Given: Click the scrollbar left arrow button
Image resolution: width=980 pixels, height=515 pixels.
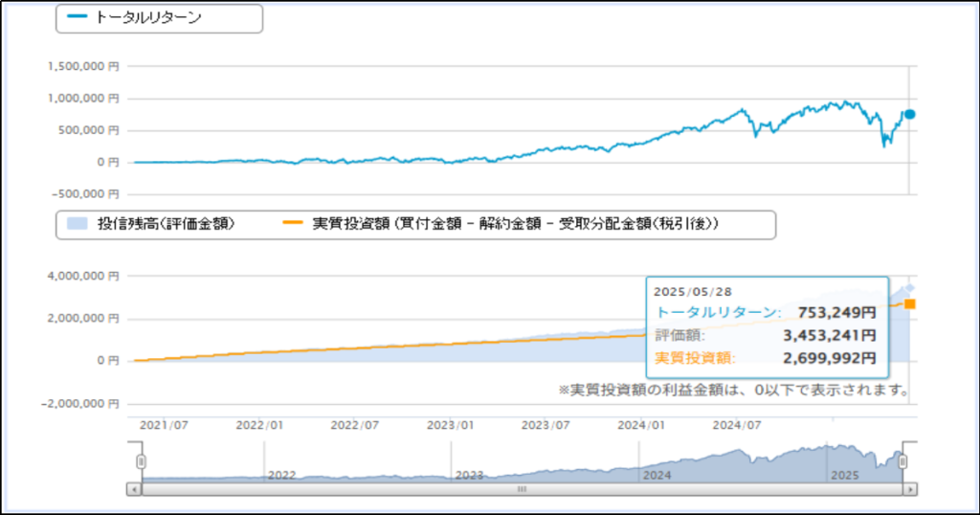Looking at the screenshot, I should click(134, 489).
